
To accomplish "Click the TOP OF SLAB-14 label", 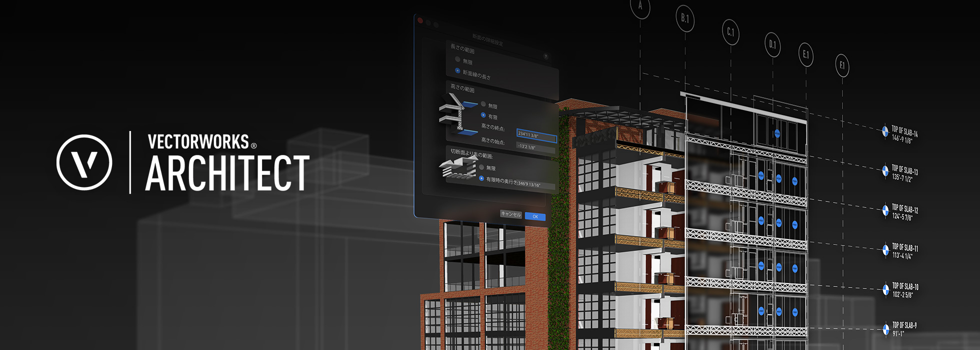I will pyautogui.click(x=905, y=131).
